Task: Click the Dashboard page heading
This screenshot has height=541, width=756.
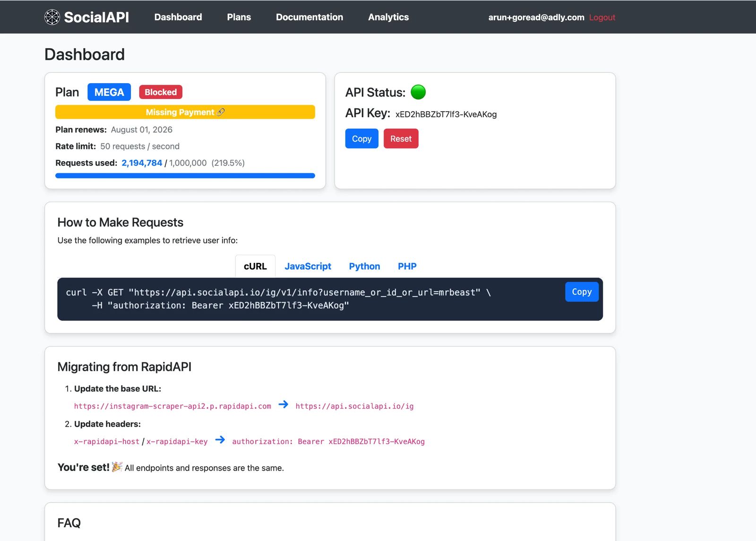Action: pyautogui.click(x=85, y=54)
